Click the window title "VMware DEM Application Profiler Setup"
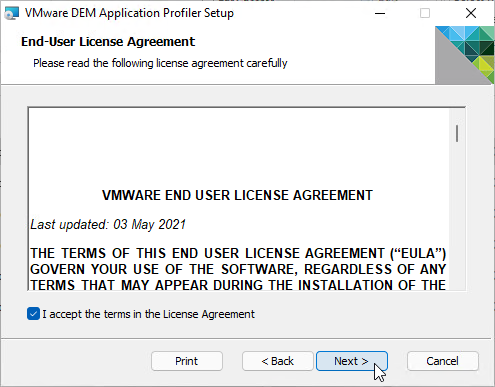This screenshot has width=495, height=387. (129, 13)
